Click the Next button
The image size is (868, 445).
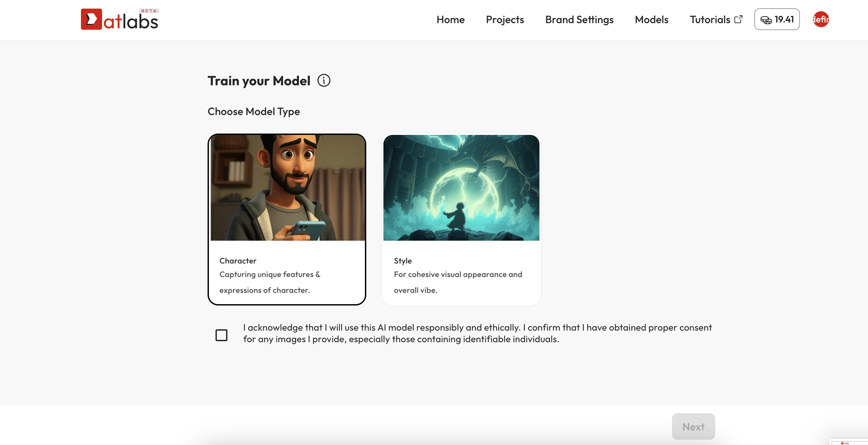point(693,426)
